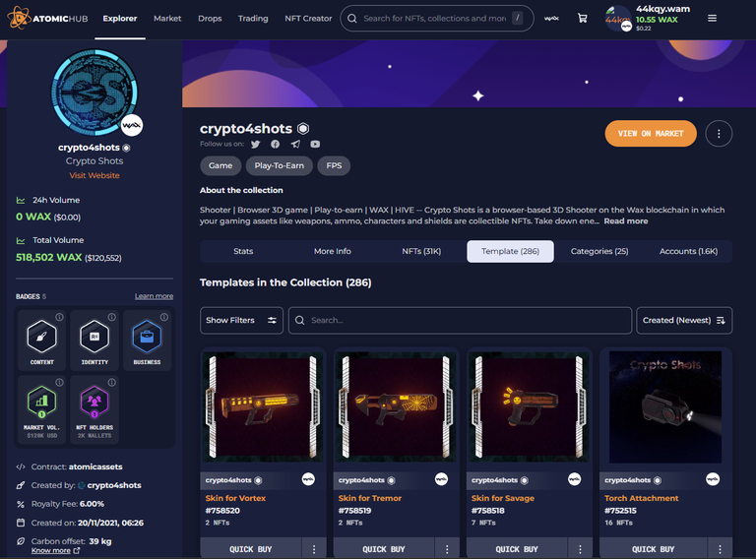The image size is (756, 559).
Task: Open more options on Torch Attachment card
Action: (x=720, y=549)
